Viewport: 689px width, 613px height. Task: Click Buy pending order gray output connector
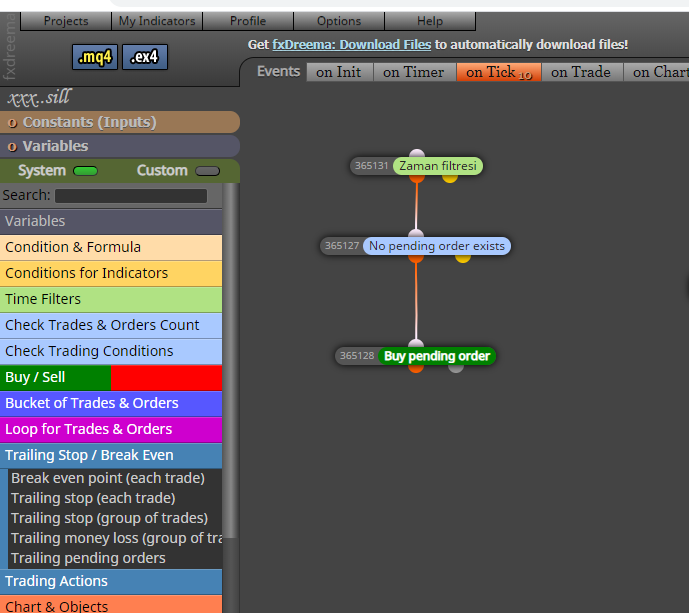456,369
